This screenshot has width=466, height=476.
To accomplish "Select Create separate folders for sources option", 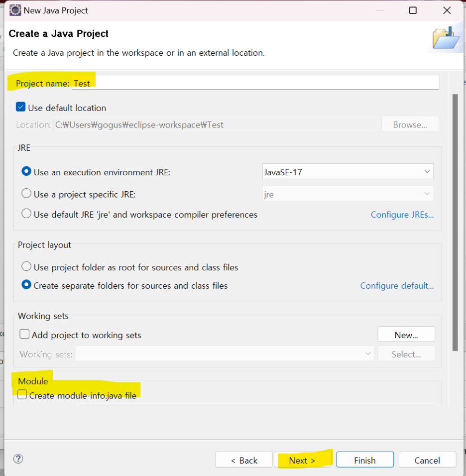I will [26, 285].
